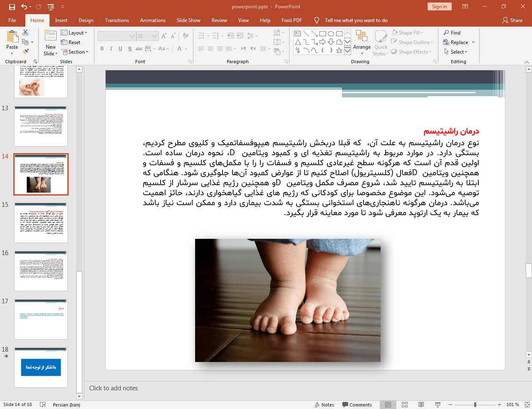Click the Share button
This screenshot has width=532, height=409.
(x=512, y=20)
